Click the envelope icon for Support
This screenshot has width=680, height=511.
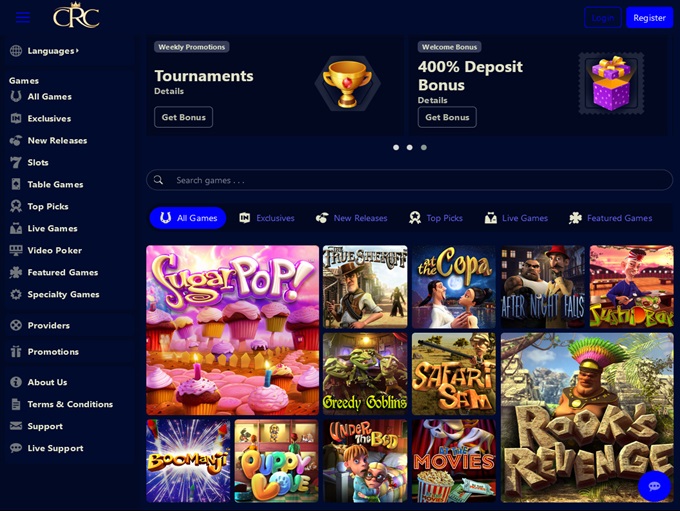(16, 426)
